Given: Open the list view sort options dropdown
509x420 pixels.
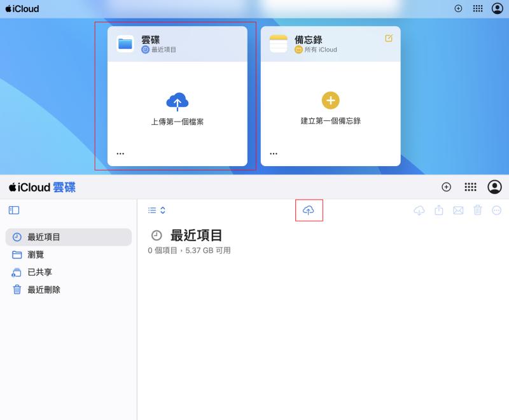Looking at the screenshot, I should [157, 211].
